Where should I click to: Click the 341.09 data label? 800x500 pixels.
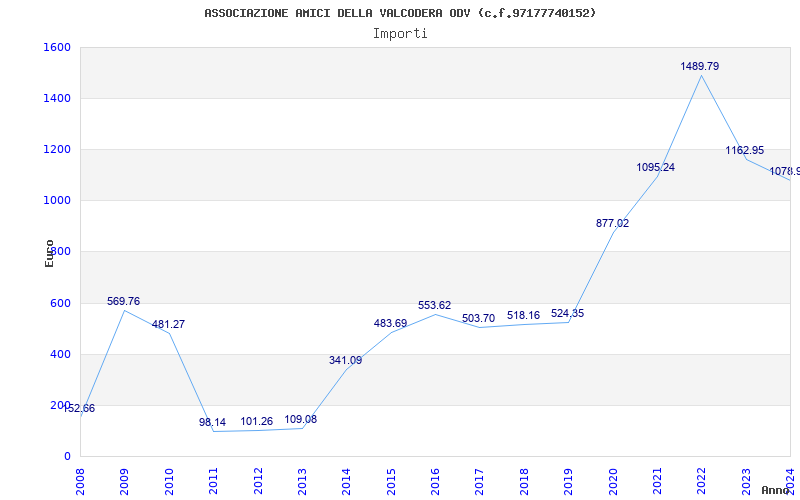[x=345, y=361]
